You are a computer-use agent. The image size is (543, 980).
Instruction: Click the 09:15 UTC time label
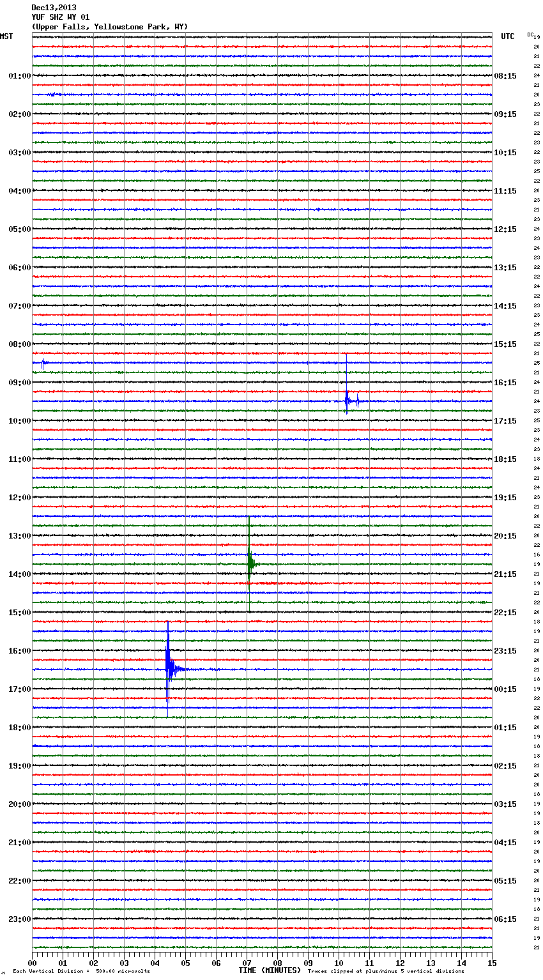point(505,114)
